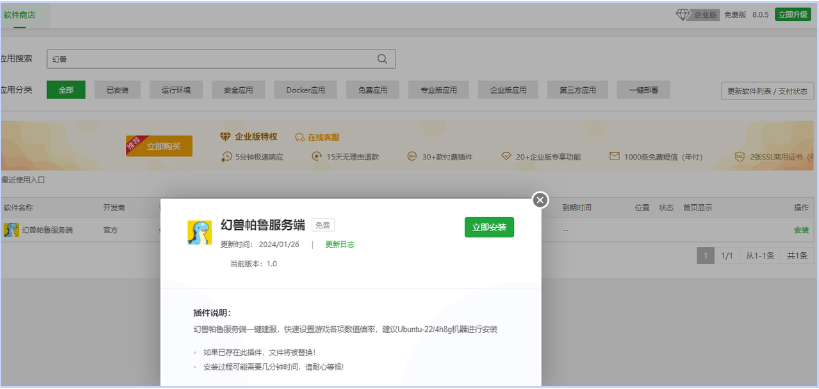819x389 pixels.
Task: Click the 从1-1条 pagination range
Action: click(760, 256)
